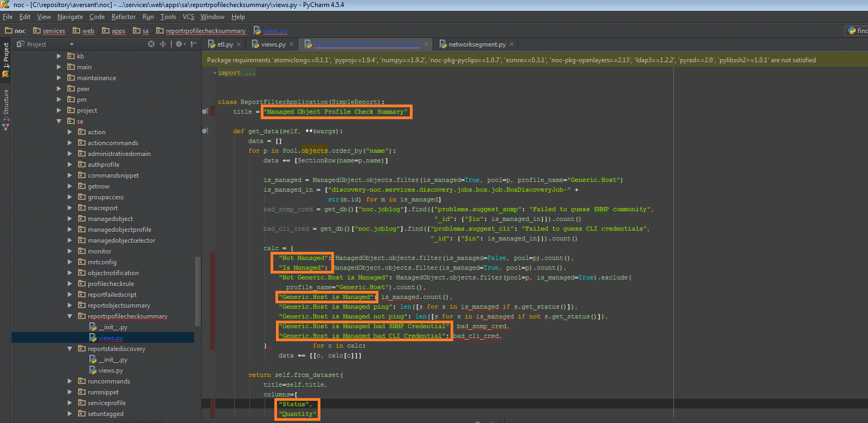
Task: Collapse the reportrpofilechecksummary folder
Action: point(70,316)
